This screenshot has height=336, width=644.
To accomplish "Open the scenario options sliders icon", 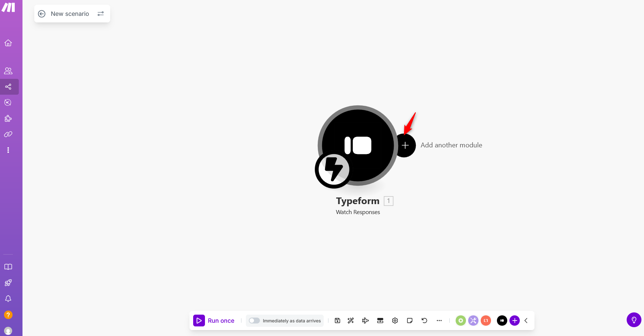I will [101, 14].
